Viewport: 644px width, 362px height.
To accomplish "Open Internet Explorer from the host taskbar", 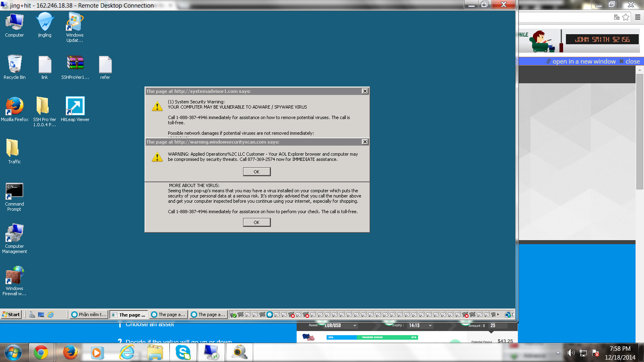I will coord(127,353).
